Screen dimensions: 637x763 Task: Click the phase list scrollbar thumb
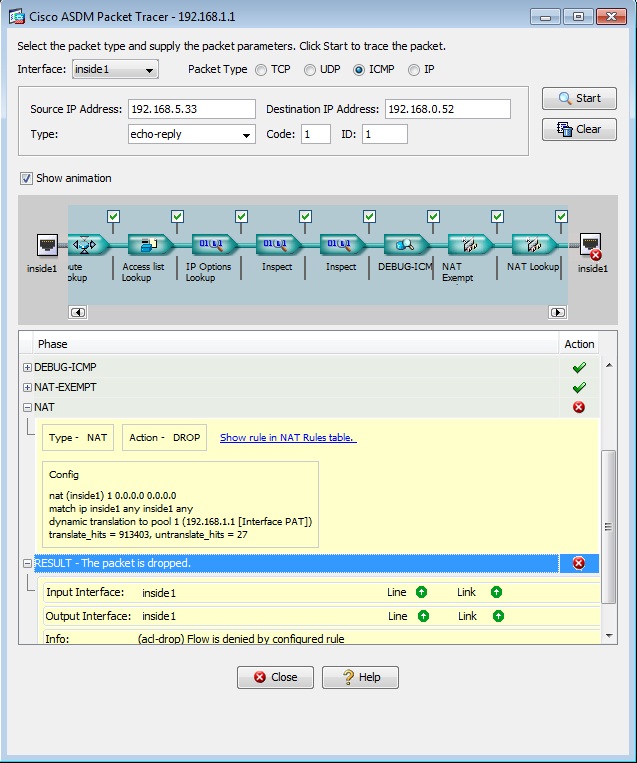click(x=608, y=527)
